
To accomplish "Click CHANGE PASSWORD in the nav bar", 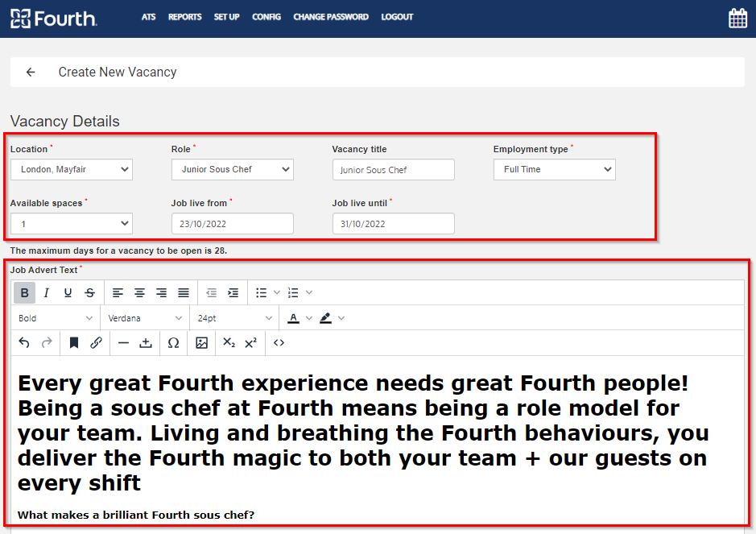I will [331, 17].
